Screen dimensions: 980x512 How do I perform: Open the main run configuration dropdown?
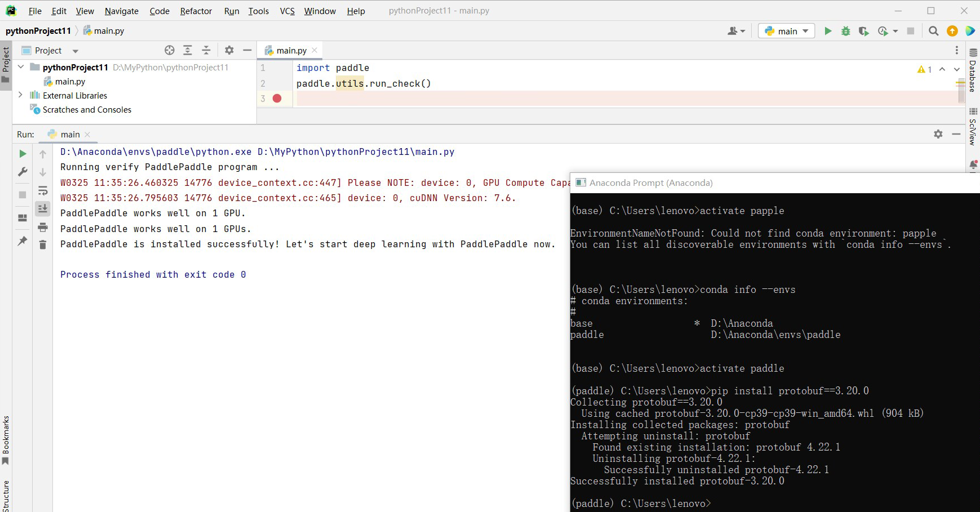787,31
